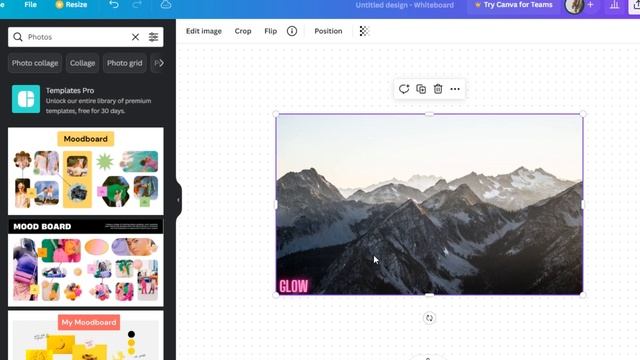Click the undo arrow icon
This screenshot has width=640, height=360.
coord(114,5)
